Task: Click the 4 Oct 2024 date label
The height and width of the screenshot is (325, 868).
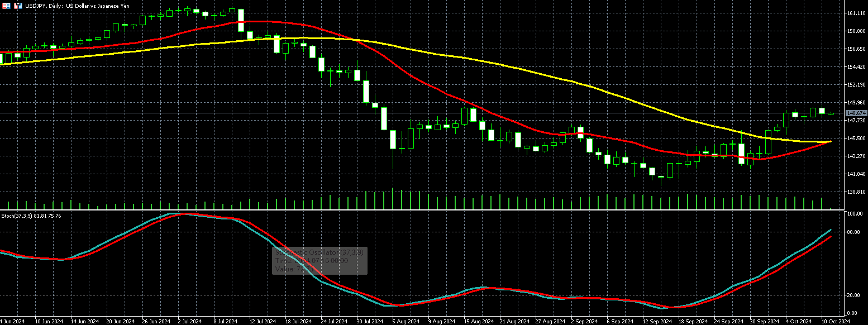Action: point(799,322)
